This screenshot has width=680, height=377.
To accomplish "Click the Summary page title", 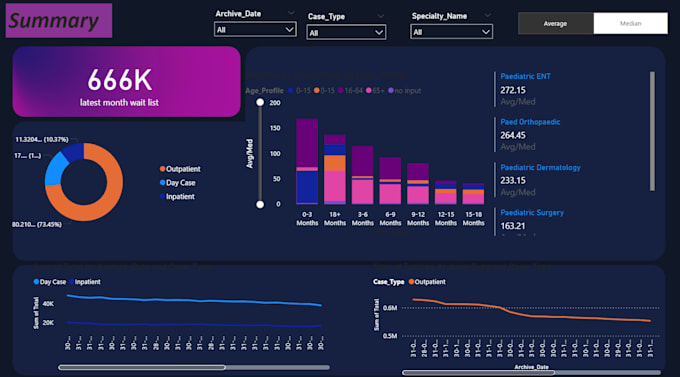I will tap(54, 21).
